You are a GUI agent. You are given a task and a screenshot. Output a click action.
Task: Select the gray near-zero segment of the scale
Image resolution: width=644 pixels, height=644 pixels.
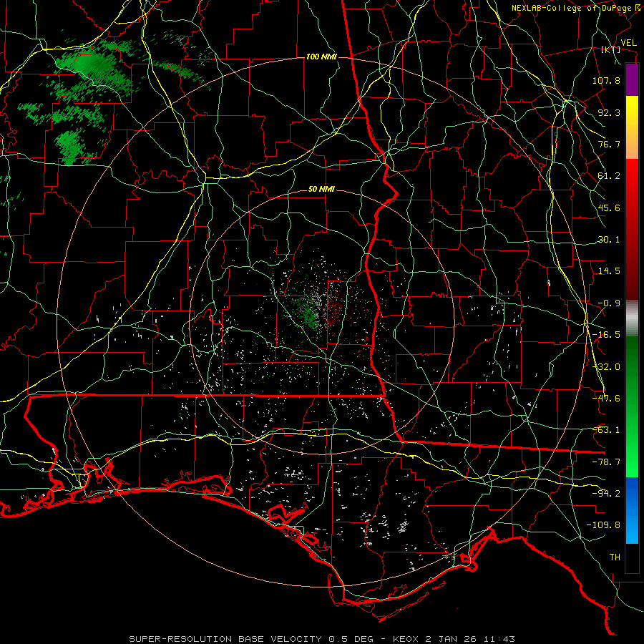coord(632,318)
